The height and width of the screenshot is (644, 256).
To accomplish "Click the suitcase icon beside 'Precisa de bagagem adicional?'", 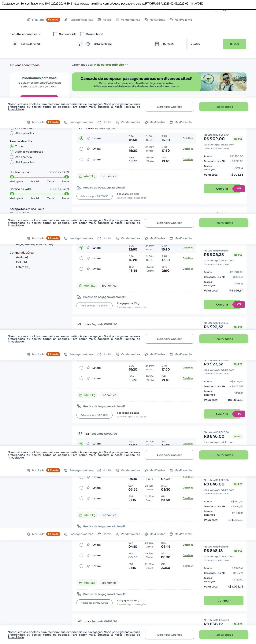I will (x=79, y=188).
